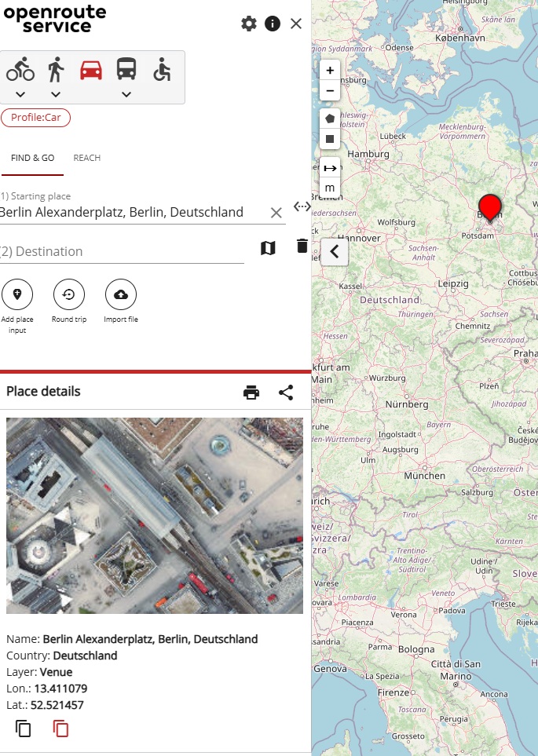Click the print place details icon
The width and height of the screenshot is (538, 756).
[x=251, y=393]
